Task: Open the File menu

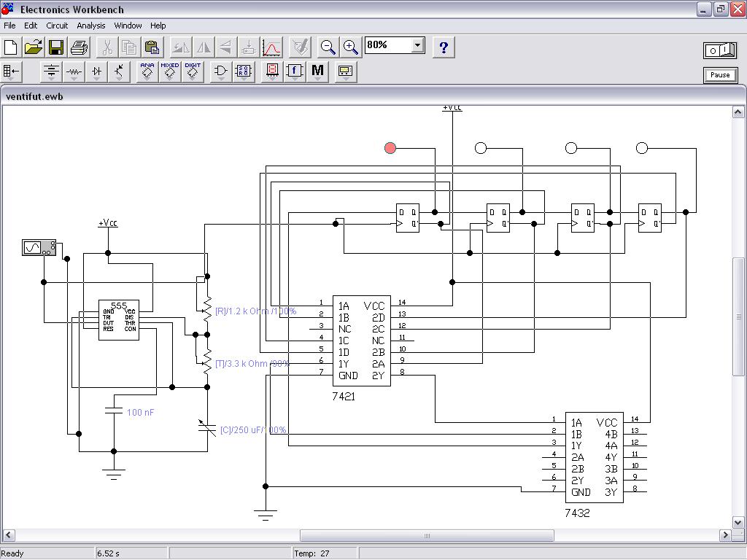Action: (x=9, y=26)
